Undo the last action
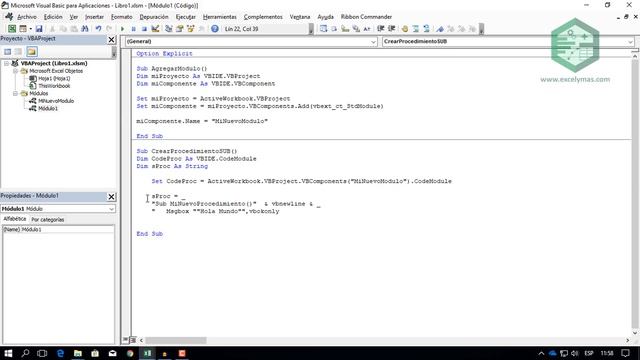640x360 pixels. pos(98,29)
